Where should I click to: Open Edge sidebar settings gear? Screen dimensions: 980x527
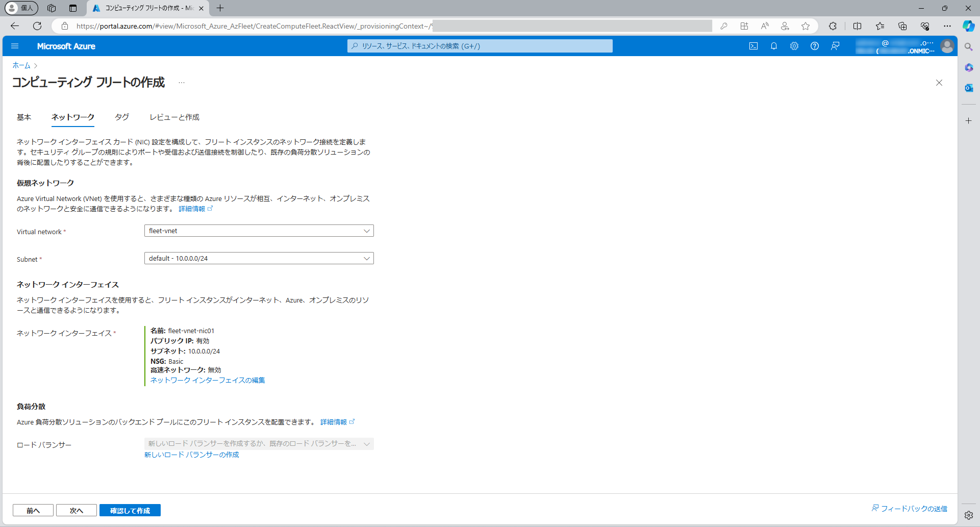tap(969, 515)
